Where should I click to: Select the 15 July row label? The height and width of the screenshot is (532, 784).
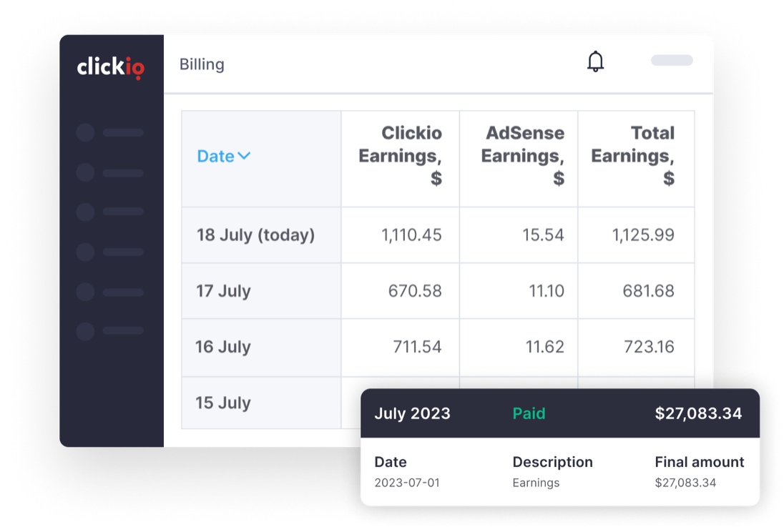tap(223, 403)
